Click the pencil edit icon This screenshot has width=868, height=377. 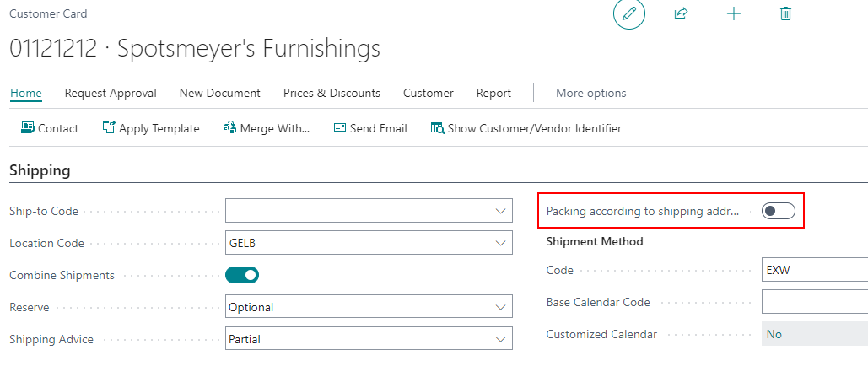[628, 14]
